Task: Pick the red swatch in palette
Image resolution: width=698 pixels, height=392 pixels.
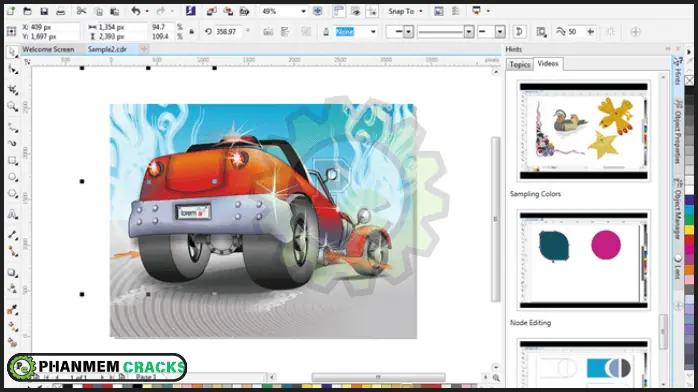Action: 690,240
